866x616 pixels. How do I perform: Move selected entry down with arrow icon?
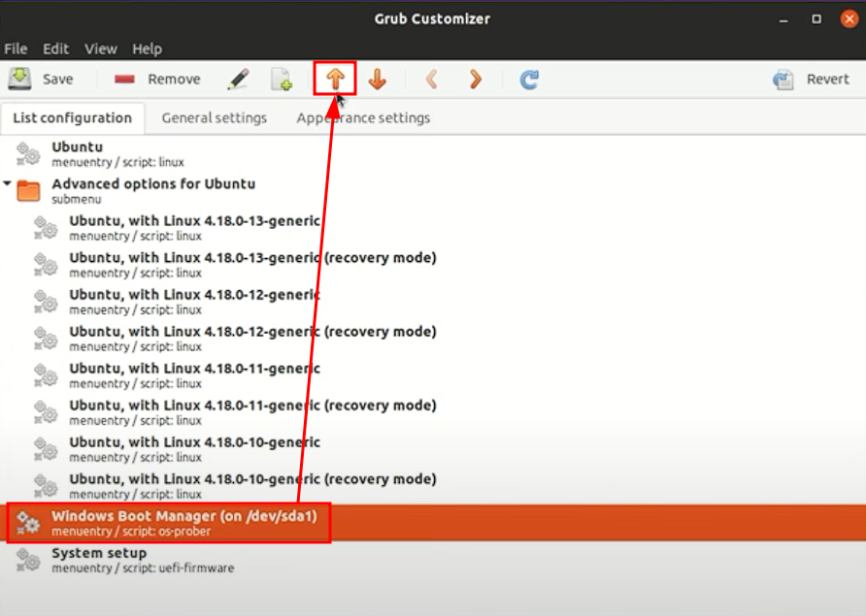(x=378, y=79)
